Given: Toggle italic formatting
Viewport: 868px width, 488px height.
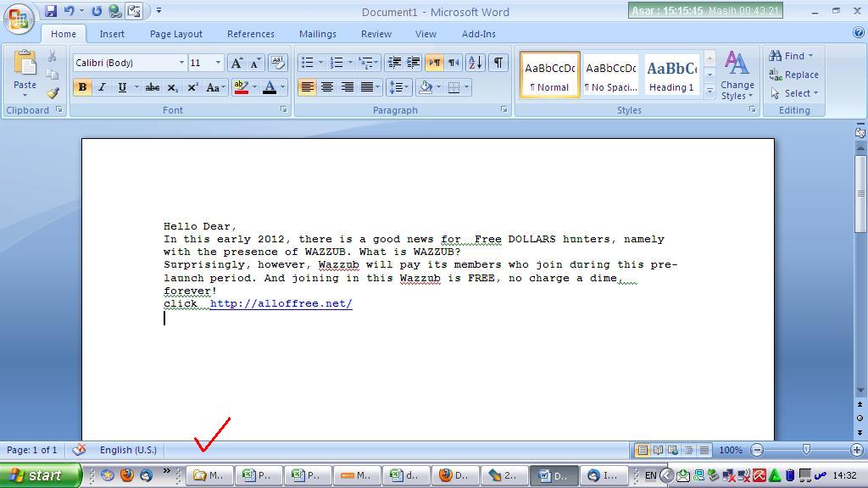Looking at the screenshot, I should point(102,87).
